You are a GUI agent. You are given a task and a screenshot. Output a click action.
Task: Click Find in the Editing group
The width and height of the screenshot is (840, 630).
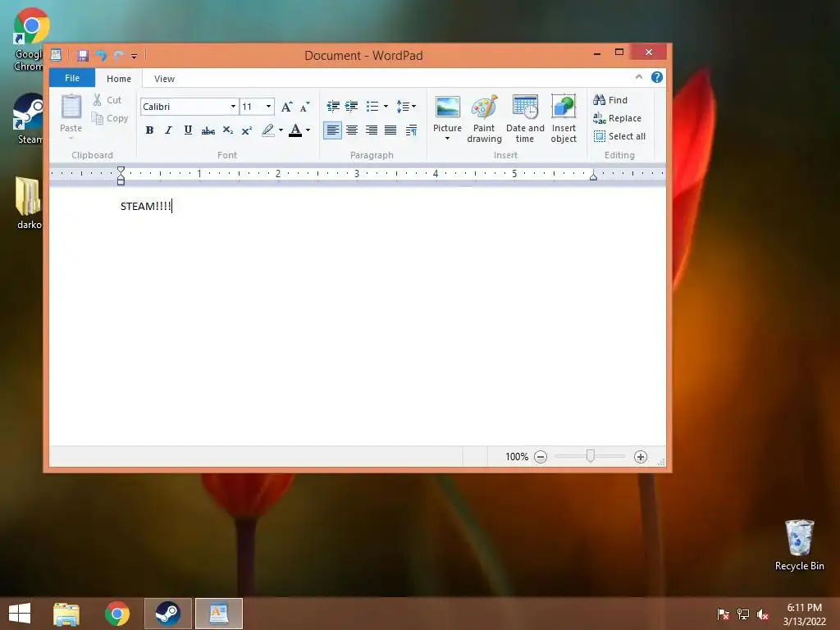coord(610,99)
